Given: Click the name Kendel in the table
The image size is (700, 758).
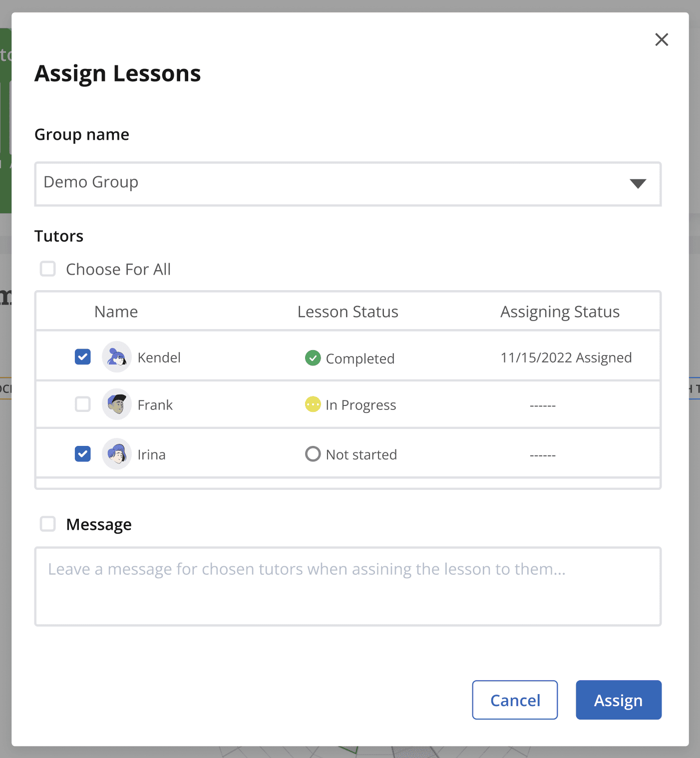Looking at the screenshot, I should pos(159,358).
